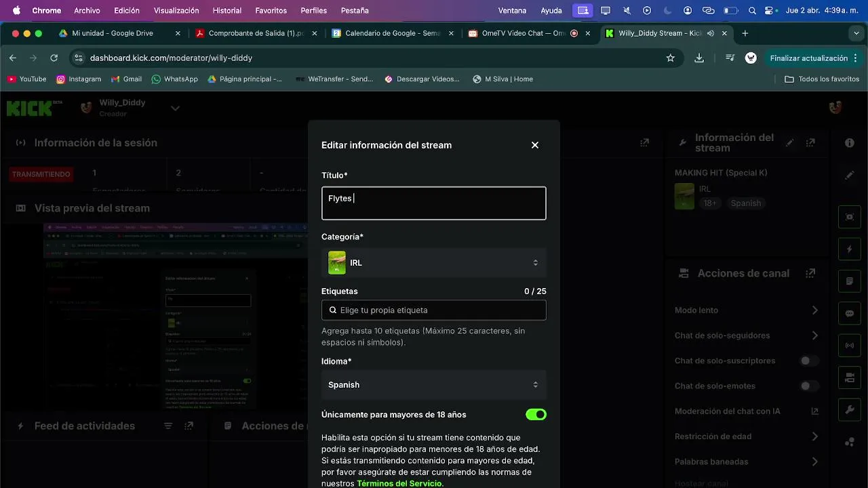
Task: Switch to Calendario de Google tab
Action: pyautogui.click(x=393, y=33)
